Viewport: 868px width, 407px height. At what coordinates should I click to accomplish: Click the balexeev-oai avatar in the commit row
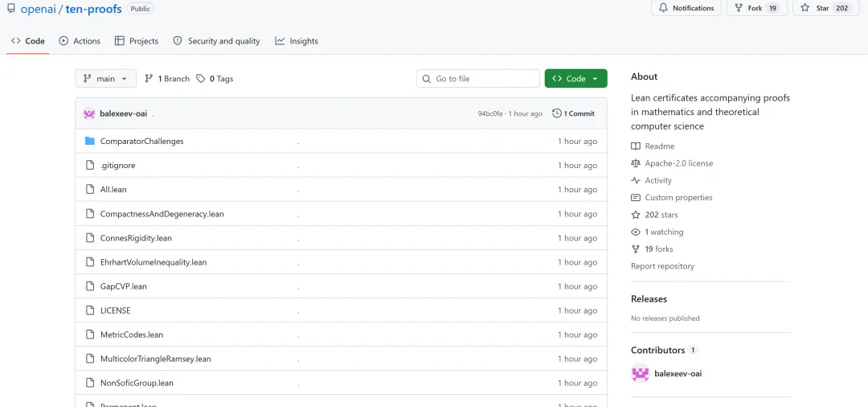89,113
